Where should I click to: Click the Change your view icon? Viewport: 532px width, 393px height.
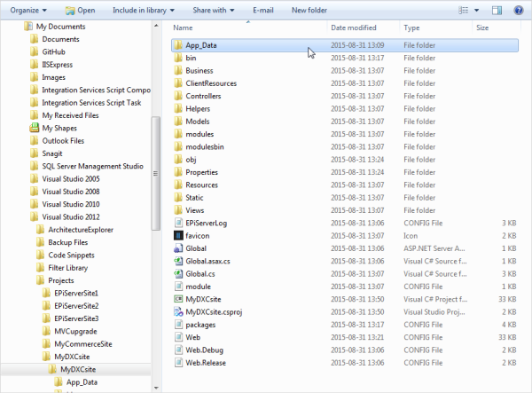465,11
